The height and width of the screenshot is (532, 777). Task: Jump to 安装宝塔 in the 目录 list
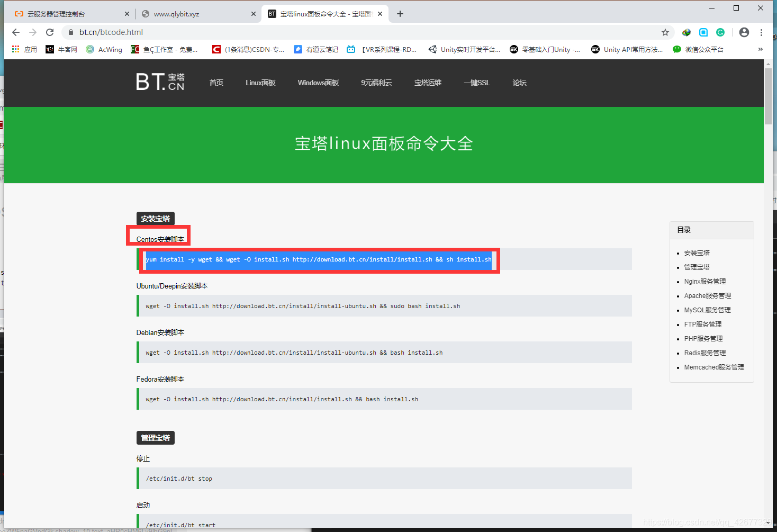pos(697,253)
